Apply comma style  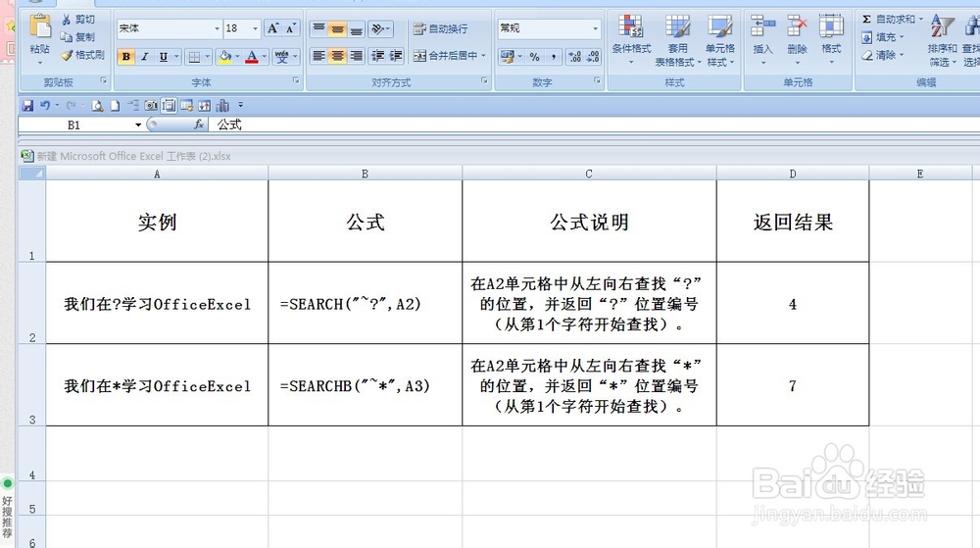(x=554, y=57)
